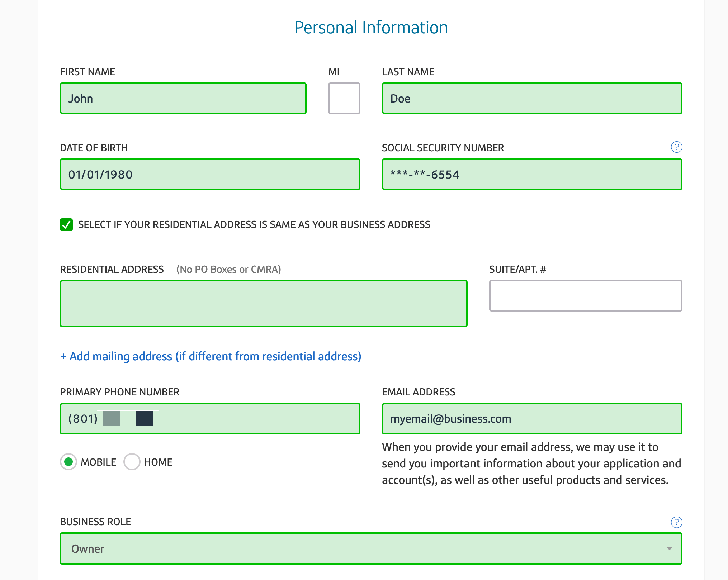728x580 pixels.
Task: Focus the Primary Phone Number field
Action: [210, 419]
